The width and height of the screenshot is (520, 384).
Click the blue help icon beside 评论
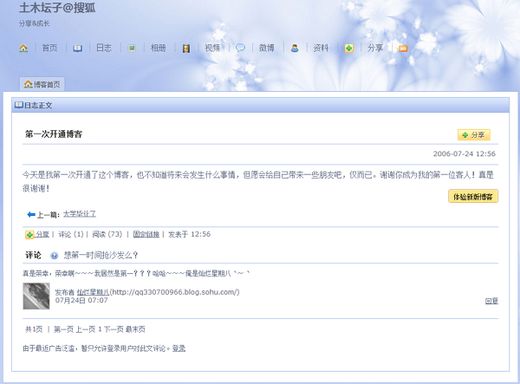tap(54, 256)
